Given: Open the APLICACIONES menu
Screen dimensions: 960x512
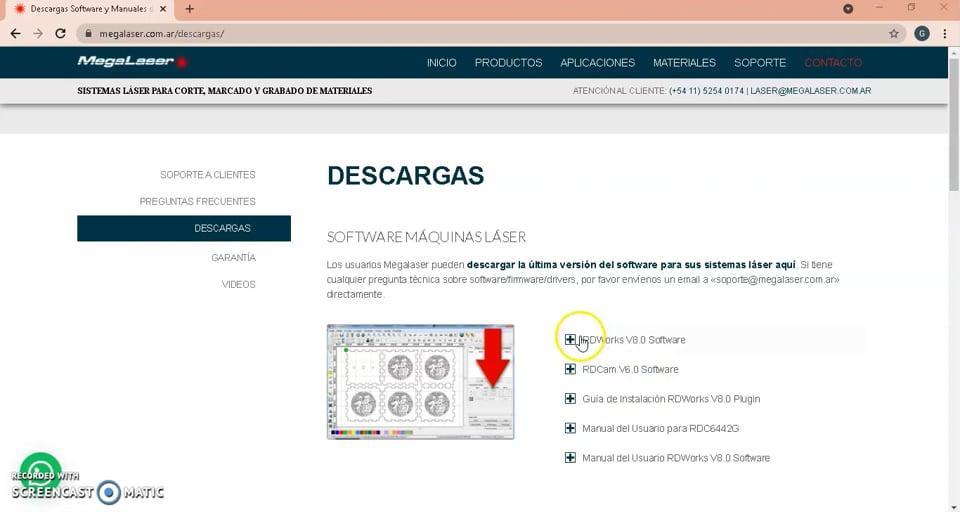Looking at the screenshot, I should coord(598,62).
